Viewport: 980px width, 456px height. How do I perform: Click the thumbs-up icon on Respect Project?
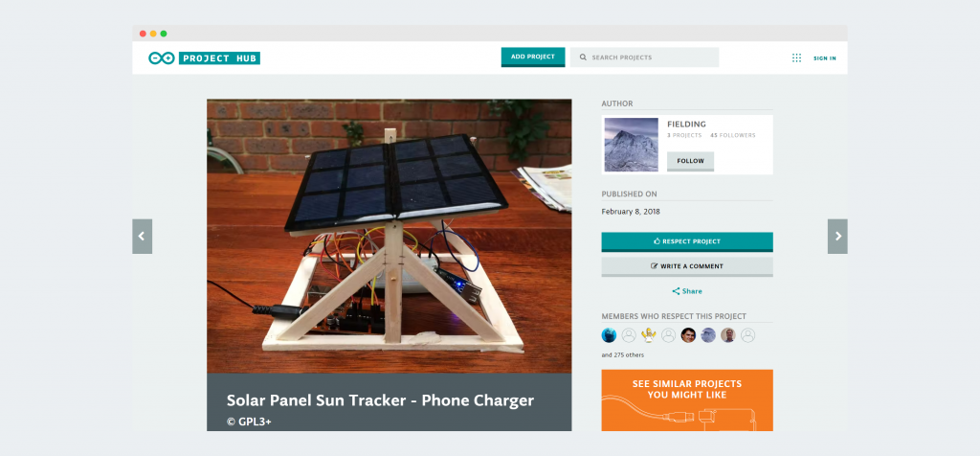(x=657, y=241)
